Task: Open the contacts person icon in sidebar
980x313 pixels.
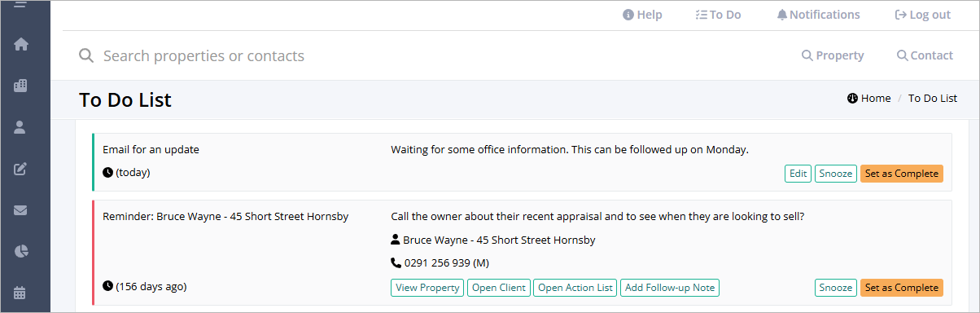Action: [21, 127]
